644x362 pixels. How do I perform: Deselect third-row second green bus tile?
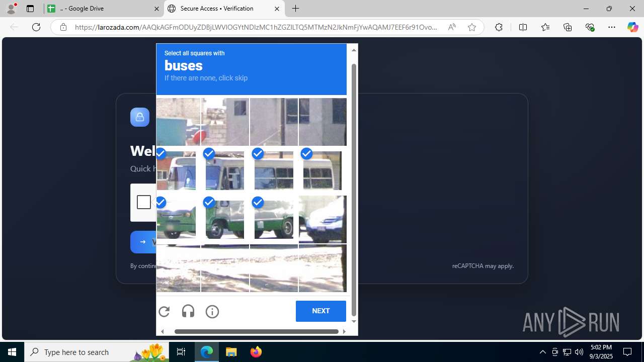225,219
